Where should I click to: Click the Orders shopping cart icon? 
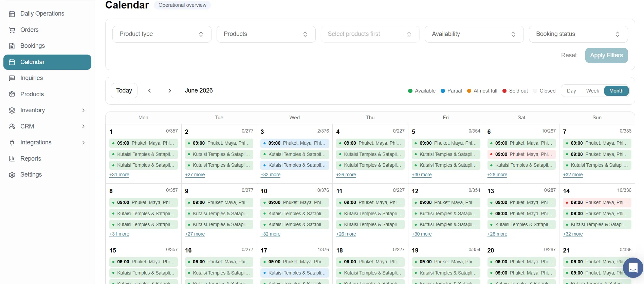12,30
